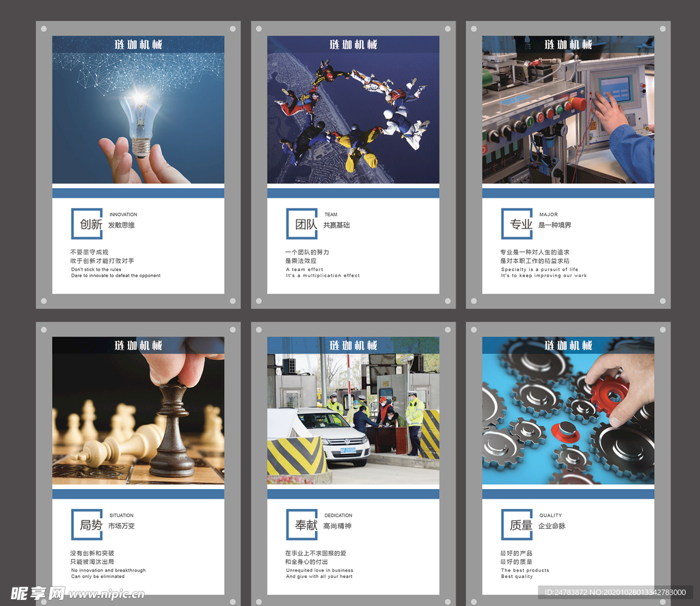Select the QUALITY label
Screen dimensions: 700x606
(550, 515)
